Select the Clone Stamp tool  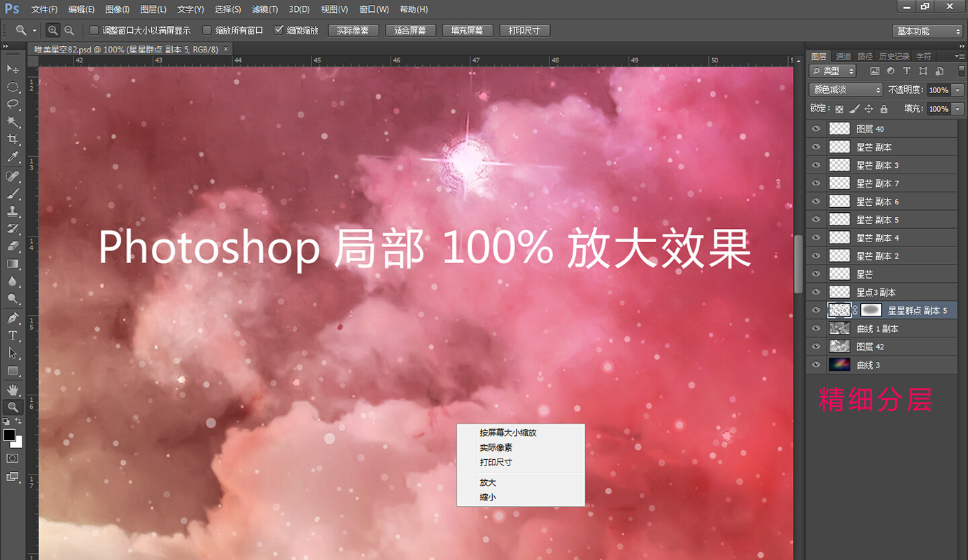coord(13,211)
